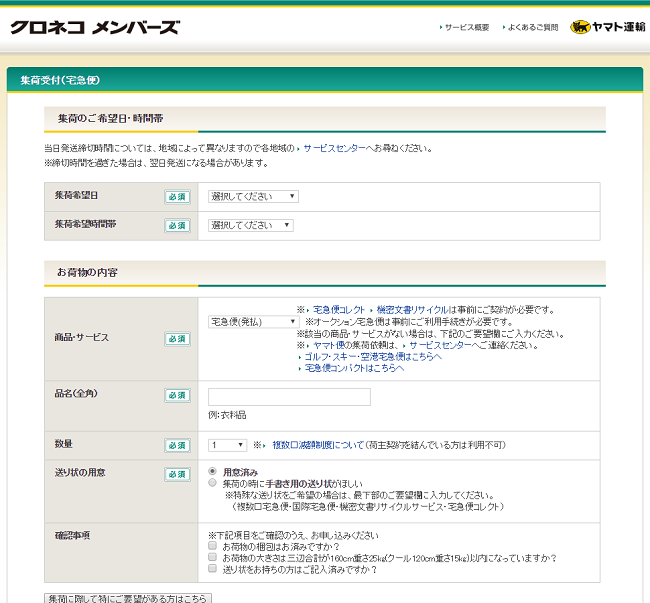Screen dimensions: 650x603
Task: Open the サービスセンター link in the deadline notice
Action: click(335, 148)
